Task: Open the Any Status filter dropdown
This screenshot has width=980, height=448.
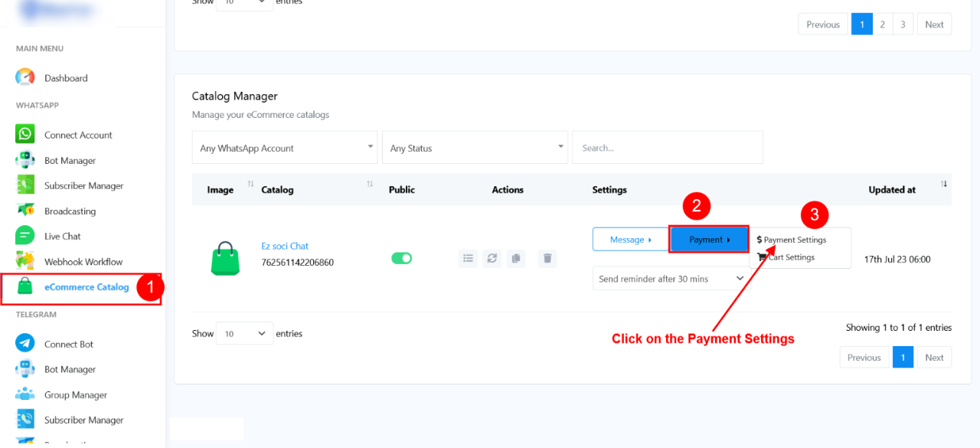Action: pyautogui.click(x=475, y=147)
